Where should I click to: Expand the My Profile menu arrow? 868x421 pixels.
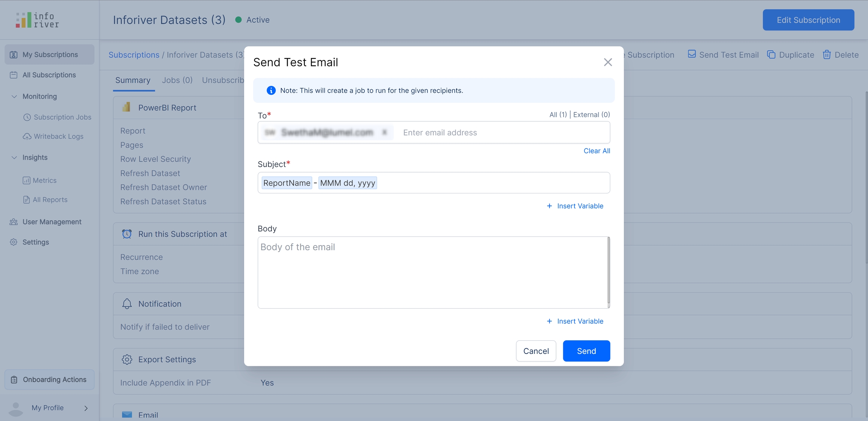tap(86, 408)
